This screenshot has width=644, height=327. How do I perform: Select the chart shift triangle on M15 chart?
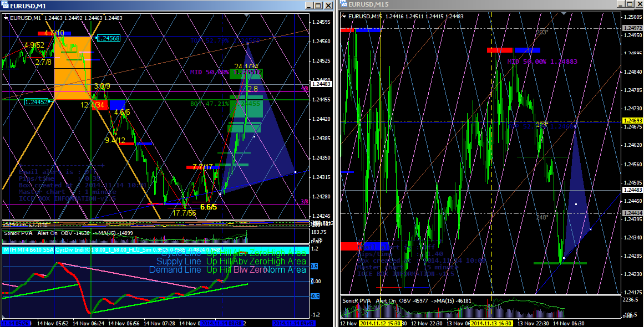click(x=564, y=14)
